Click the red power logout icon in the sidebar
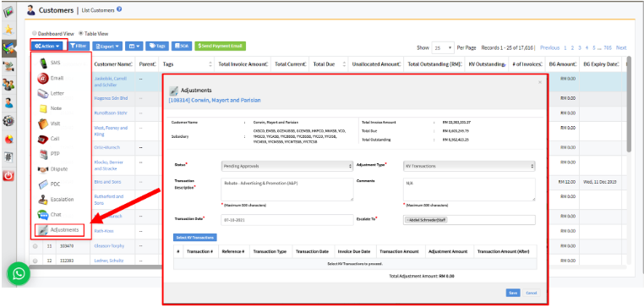644x308 pixels. [x=8, y=176]
